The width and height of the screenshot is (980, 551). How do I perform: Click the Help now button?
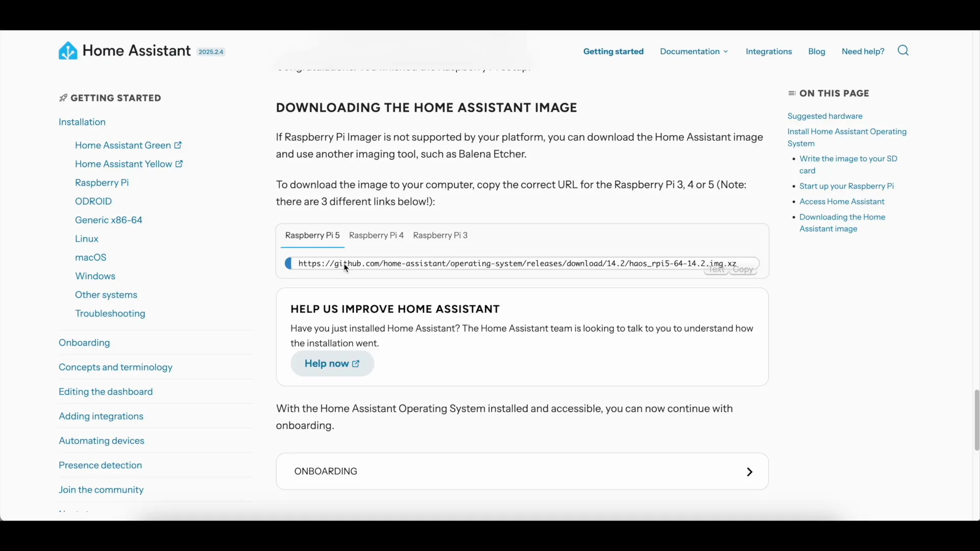[x=332, y=364]
